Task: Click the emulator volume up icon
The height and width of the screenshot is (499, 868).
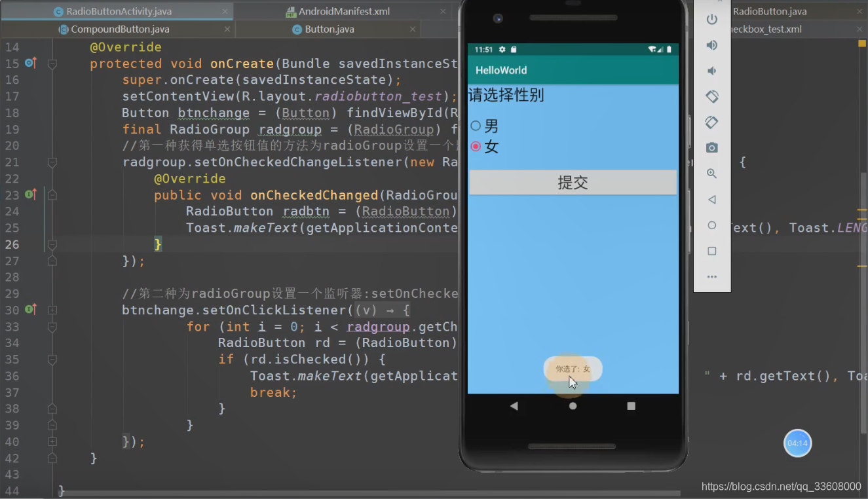Action: click(712, 45)
